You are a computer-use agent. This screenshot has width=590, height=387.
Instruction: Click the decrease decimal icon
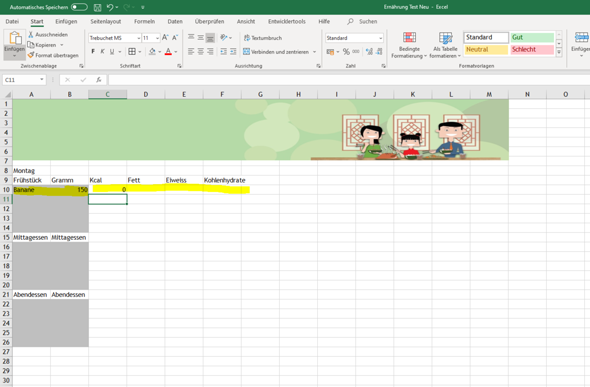pyautogui.click(x=379, y=52)
